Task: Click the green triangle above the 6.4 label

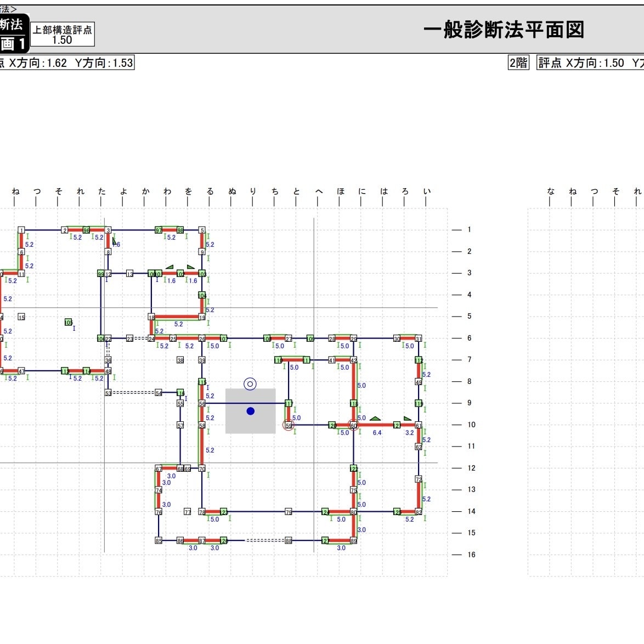Action: click(x=375, y=419)
